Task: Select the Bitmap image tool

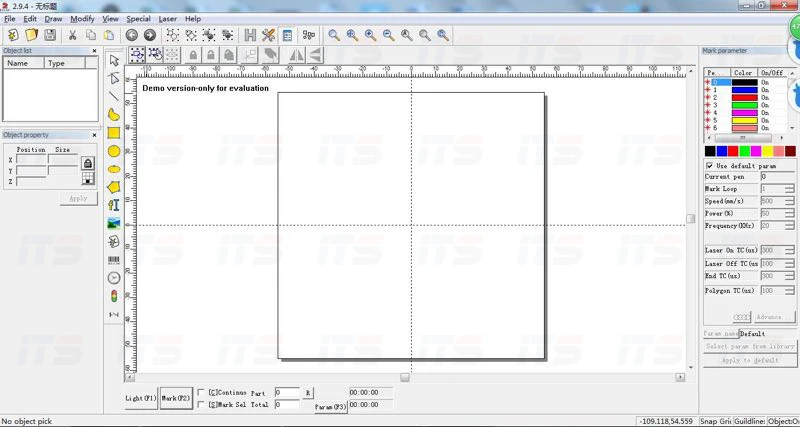Action: tap(114, 223)
